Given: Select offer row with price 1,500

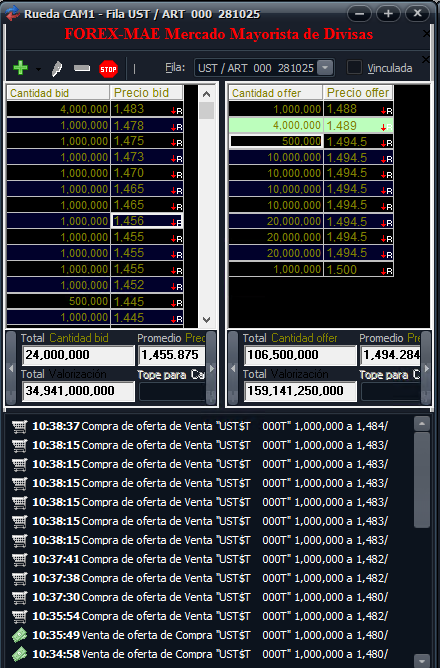Looking at the screenshot, I should click(311, 270).
